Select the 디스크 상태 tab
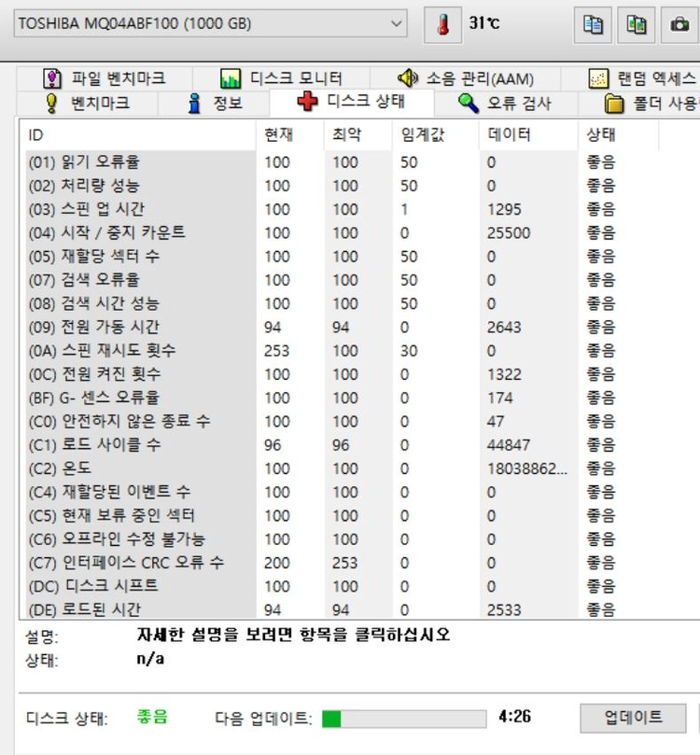700x755 pixels. click(352, 102)
